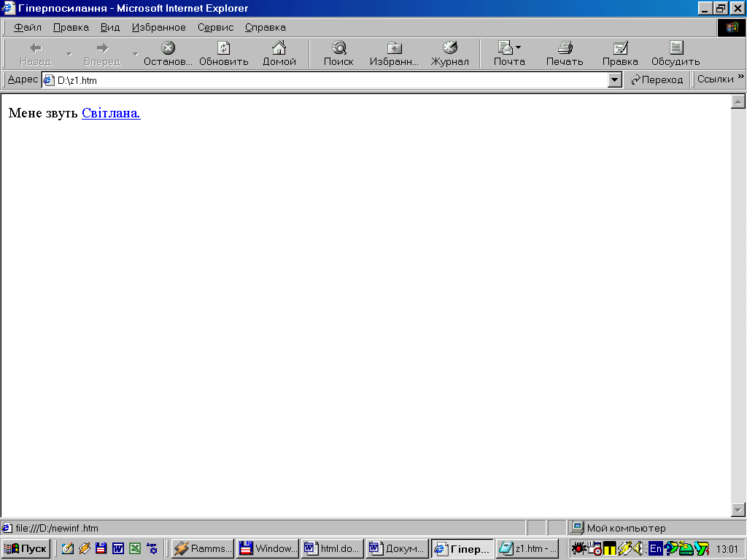Switch to the Window... taskbar item

268,548
